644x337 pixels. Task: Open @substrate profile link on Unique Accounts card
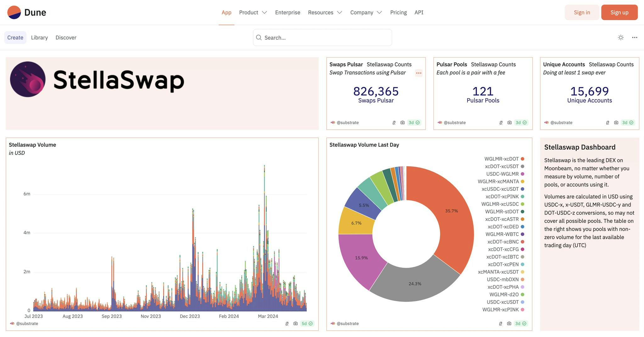coord(561,123)
